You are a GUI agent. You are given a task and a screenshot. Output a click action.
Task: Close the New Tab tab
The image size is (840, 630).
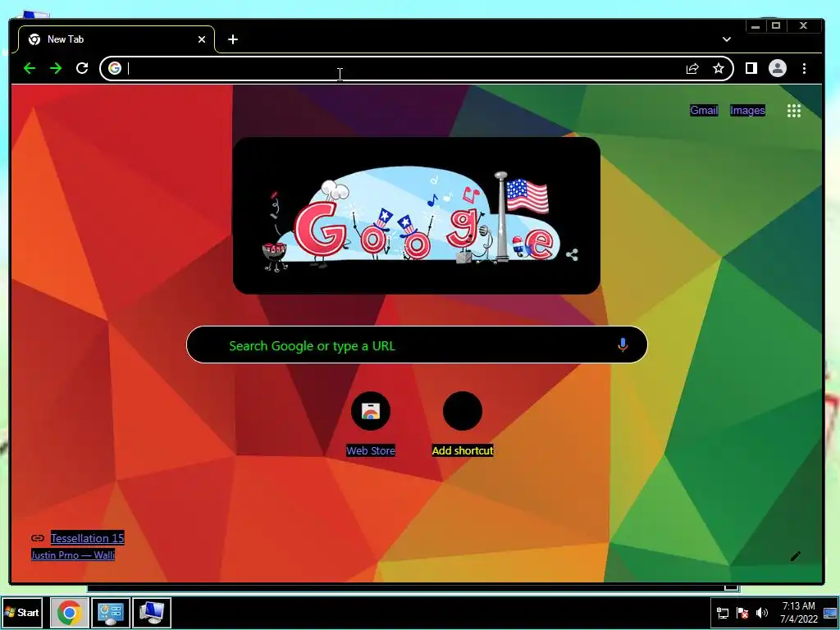[x=202, y=39]
